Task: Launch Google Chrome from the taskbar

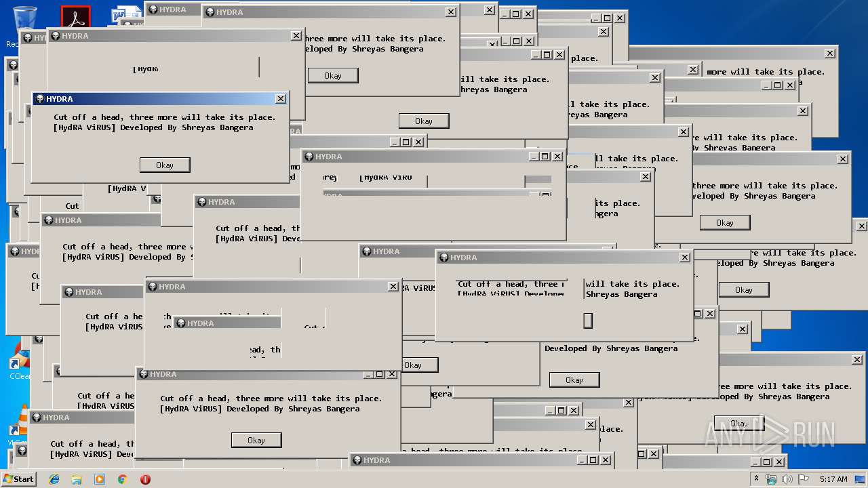Action: (x=122, y=479)
